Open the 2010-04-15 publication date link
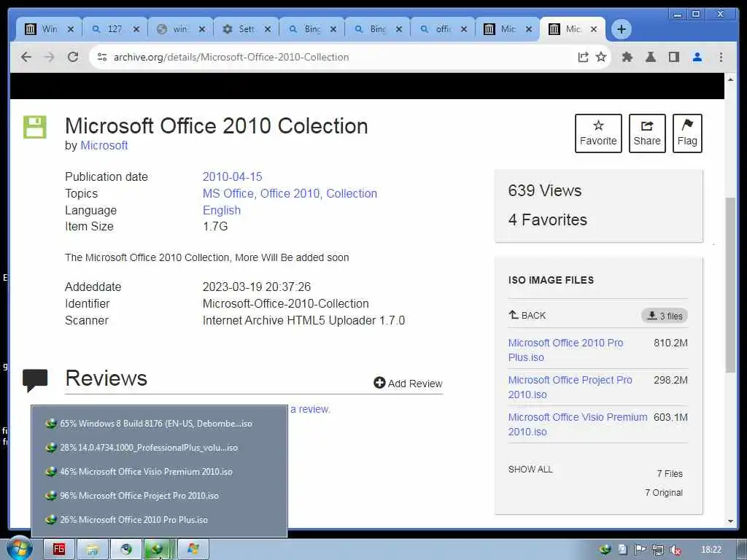The height and width of the screenshot is (560, 747). [x=232, y=176]
